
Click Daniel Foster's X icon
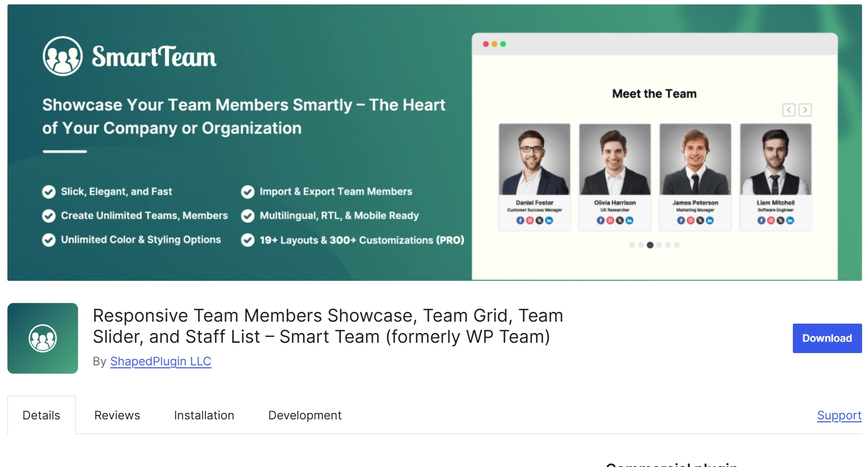click(539, 220)
